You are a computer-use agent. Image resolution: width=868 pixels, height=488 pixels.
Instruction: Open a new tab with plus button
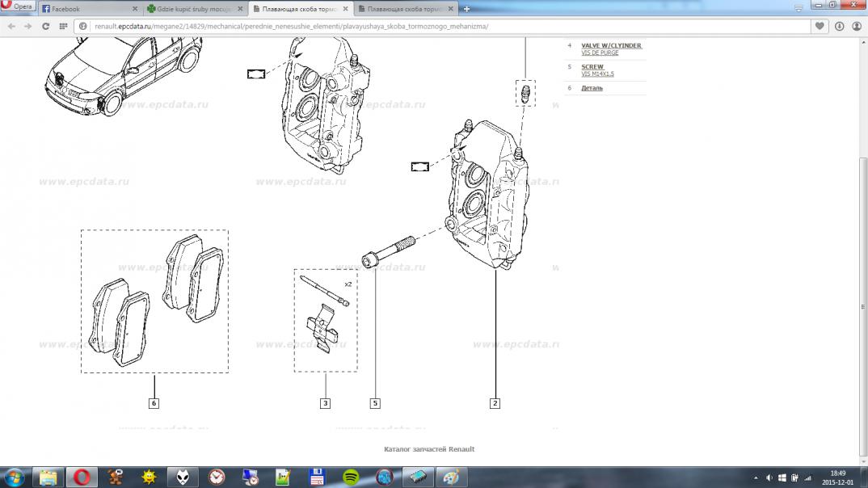(x=466, y=9)
